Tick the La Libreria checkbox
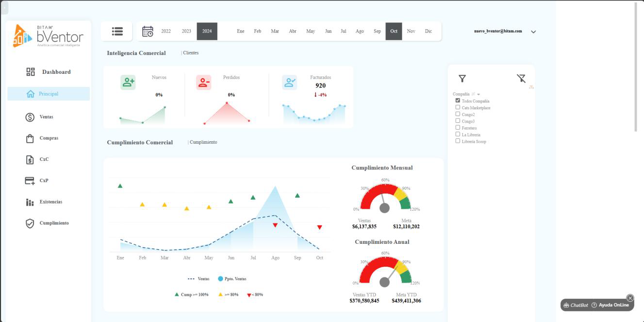This screenshot has width=644, height=322. (x=458, y=134)
